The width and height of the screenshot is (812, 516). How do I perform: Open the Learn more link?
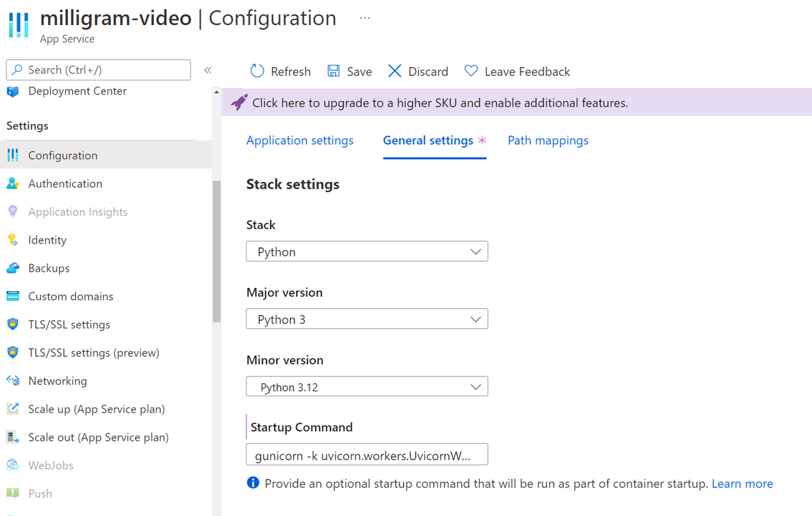coord(742,484)
